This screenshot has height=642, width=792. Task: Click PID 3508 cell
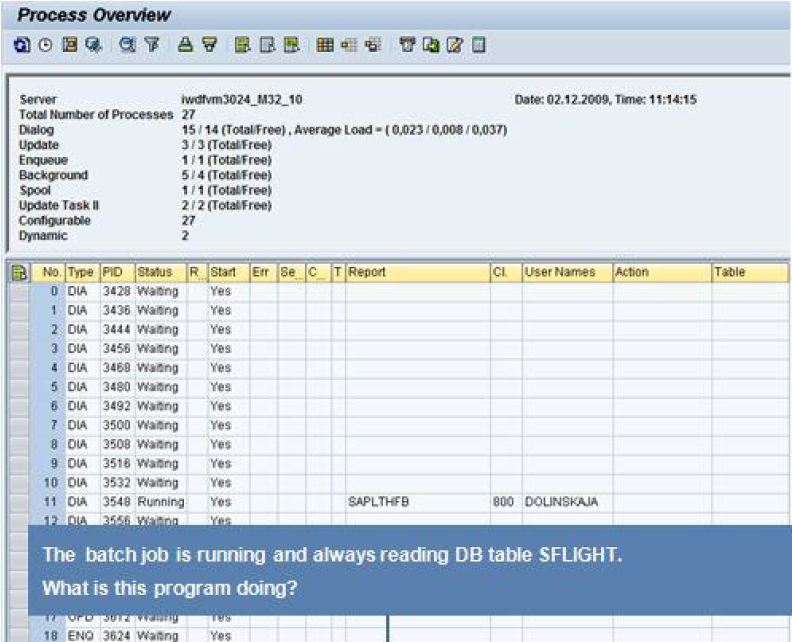(x=117, y=445)
